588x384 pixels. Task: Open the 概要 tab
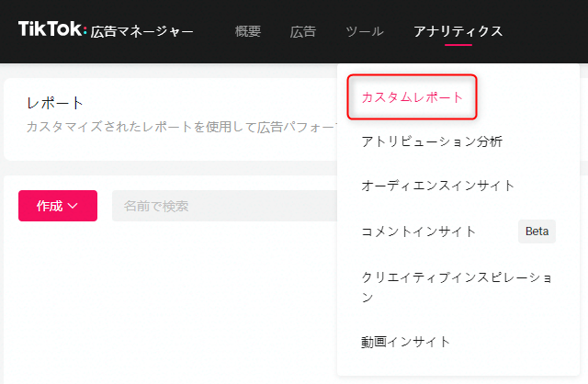pyautogui.click(x=248, y=31)
